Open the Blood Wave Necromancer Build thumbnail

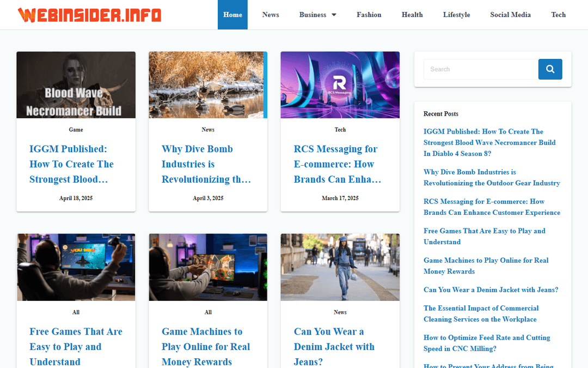(76, 85)
